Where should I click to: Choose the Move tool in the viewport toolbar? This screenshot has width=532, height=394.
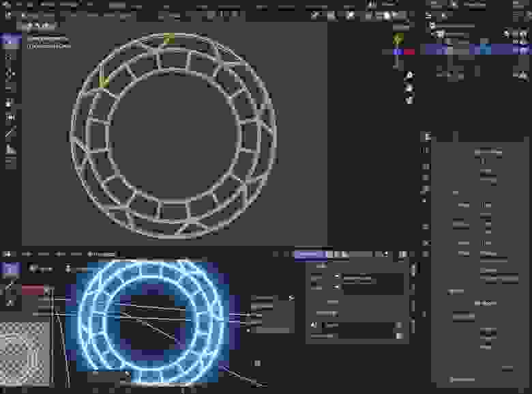pos(10,74)
